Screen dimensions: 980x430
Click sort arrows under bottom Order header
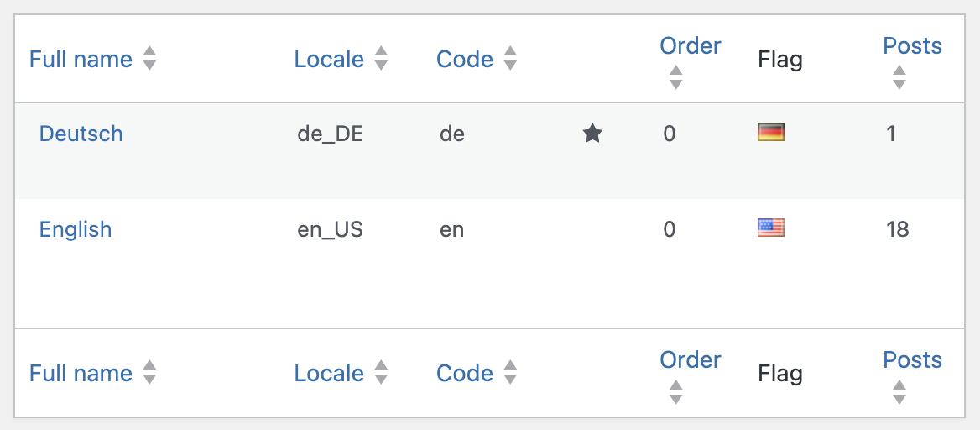tap(676, 391)
